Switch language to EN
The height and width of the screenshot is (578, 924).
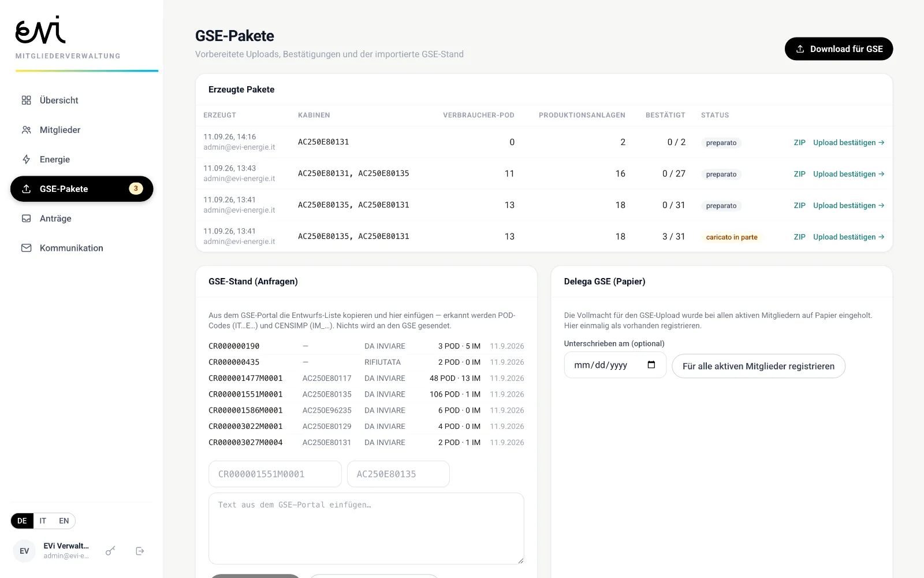pyautogui.click(x=64, y=521)
